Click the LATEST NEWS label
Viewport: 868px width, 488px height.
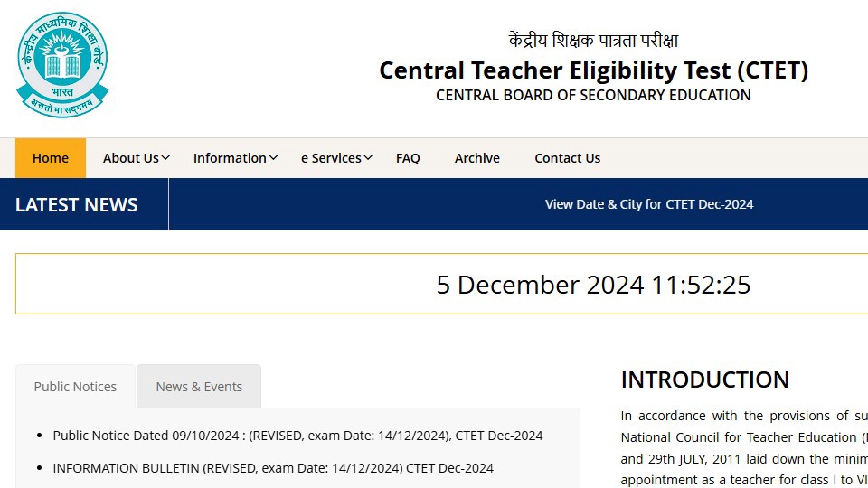pos(76,205)
